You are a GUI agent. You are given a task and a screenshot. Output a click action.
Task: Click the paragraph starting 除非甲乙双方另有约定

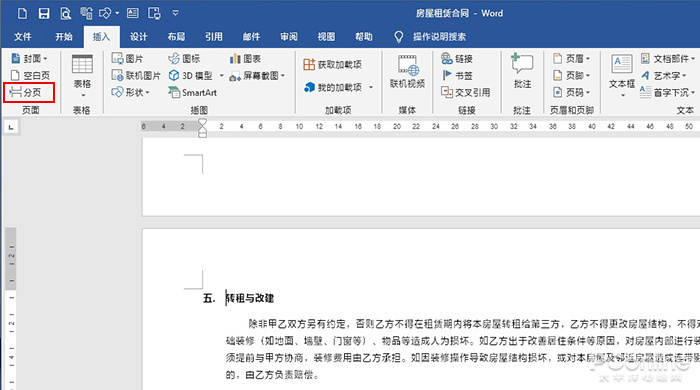[x=463, y=349]
